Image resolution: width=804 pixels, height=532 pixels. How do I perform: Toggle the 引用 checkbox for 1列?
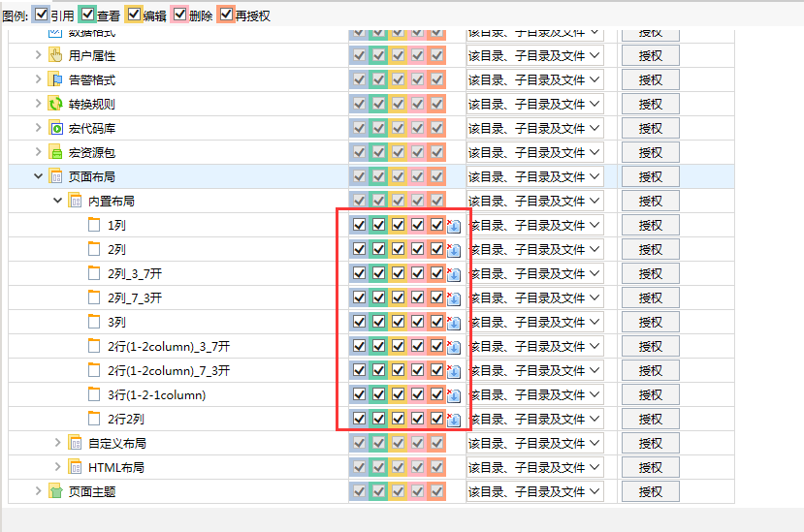tap(360, 225)
